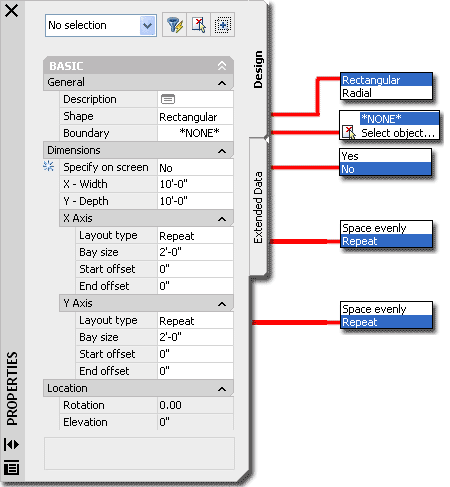The image size is (450, 487).
Task: Open the No selection dropdown
Action: (x=101, y=25)
